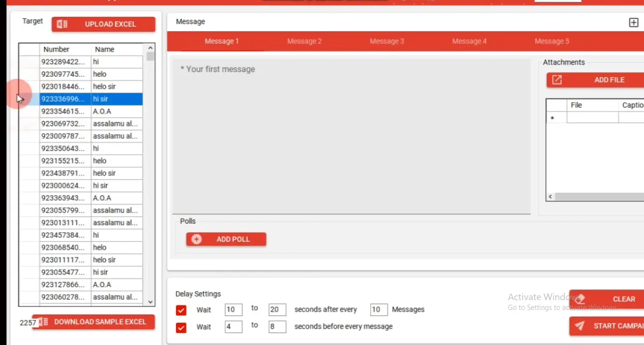644x345 pixels.
Task: Click the eraser icon on Clear button
Action: pyautogui.click(x=581, y=299)
